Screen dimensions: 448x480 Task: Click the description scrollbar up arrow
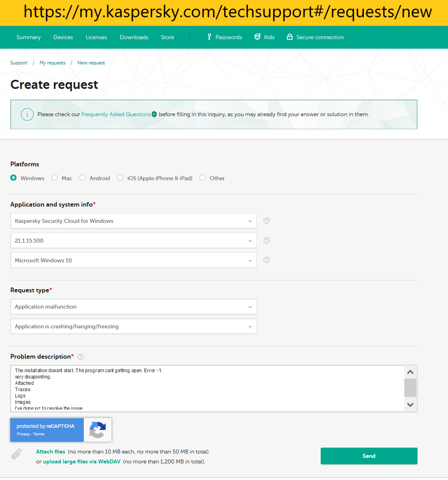coord(410,372)
